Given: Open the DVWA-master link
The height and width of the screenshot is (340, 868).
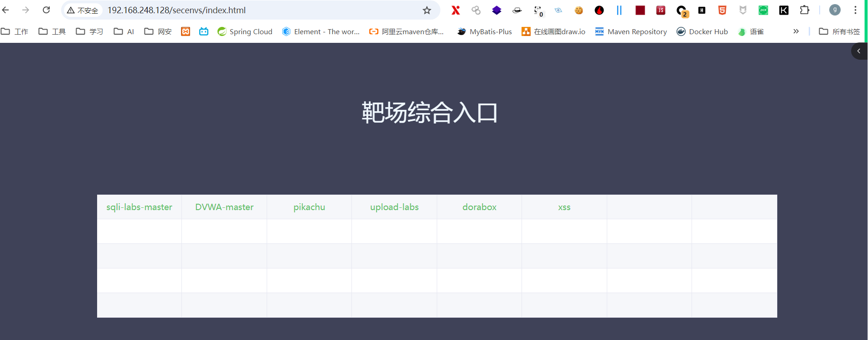Looking at the screenshot, I should point(224,207).
